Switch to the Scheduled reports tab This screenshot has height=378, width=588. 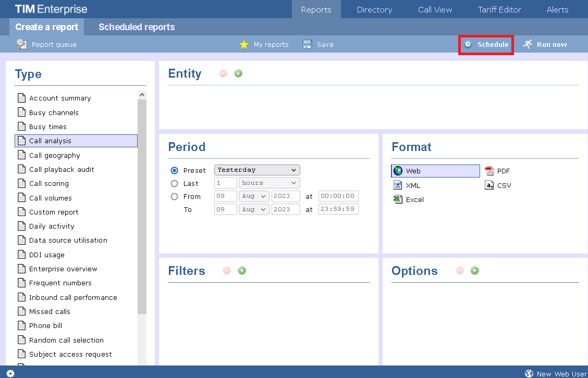136,27
